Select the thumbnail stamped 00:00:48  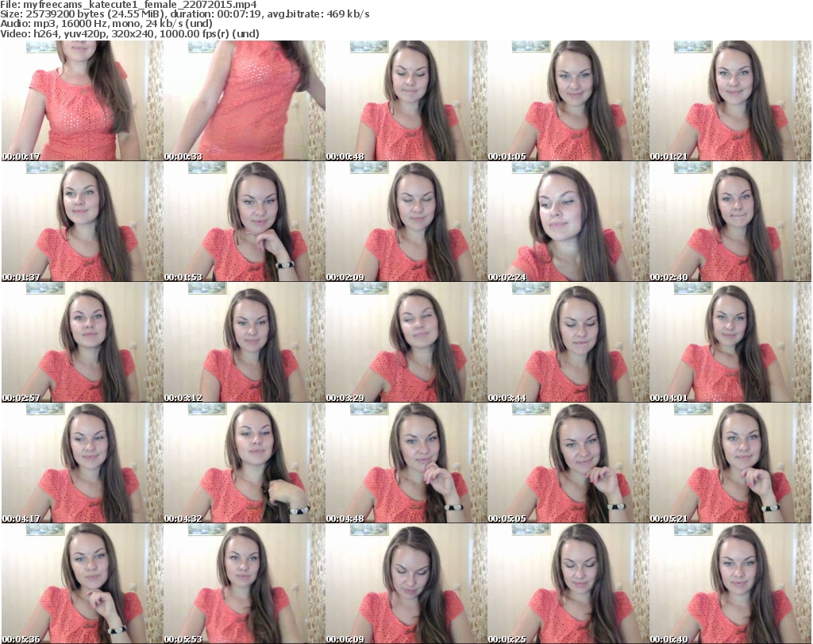click(406, 101)
